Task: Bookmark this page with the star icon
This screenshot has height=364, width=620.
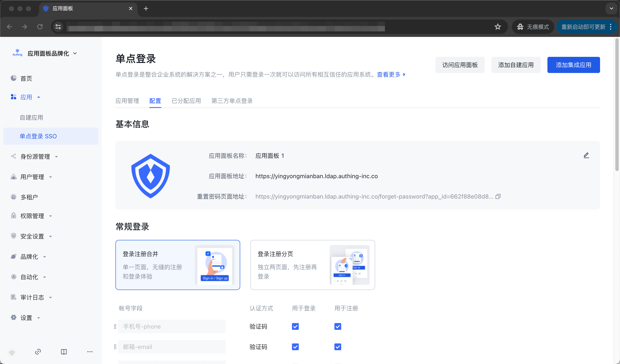Action: [498, 27]
